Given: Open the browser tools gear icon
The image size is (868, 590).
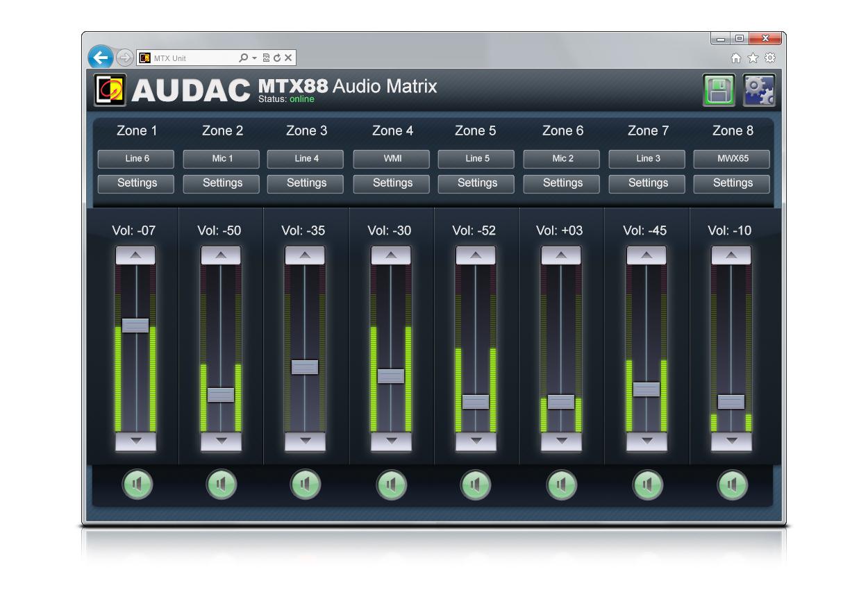Looking at the screenshot, I should point(769,58).
